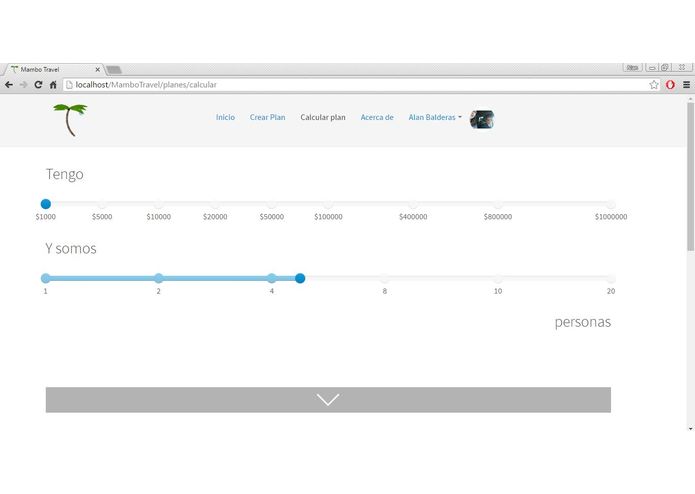Click the gray down-chevron continue bar

328,400
